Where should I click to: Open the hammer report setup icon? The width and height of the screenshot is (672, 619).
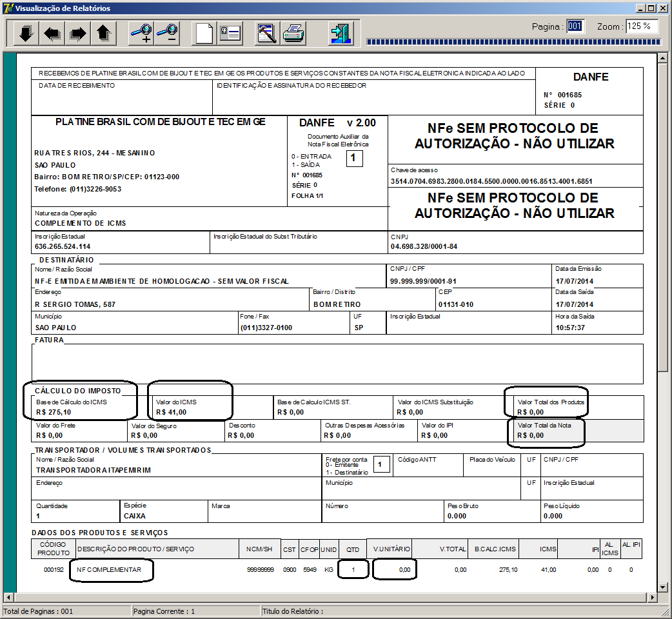coord(267,33)
